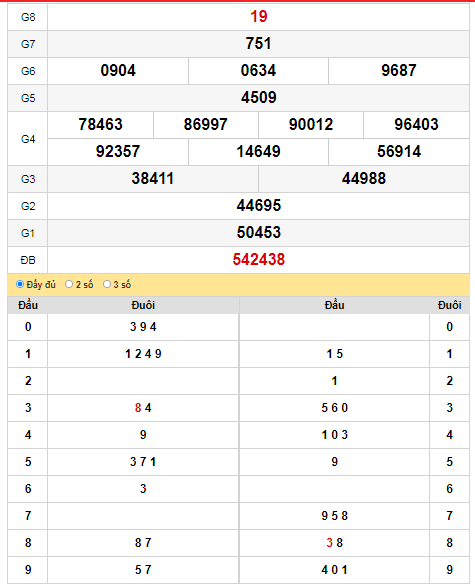Click the G1 number 50453
Image resolution: width=475 pixels, height=588 pixels.
259,232
